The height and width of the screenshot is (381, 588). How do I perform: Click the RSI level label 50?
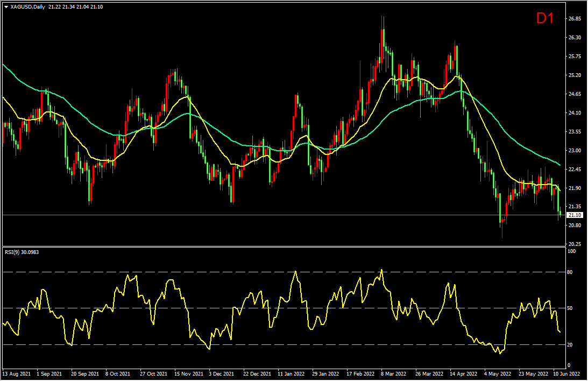point(570,308)
